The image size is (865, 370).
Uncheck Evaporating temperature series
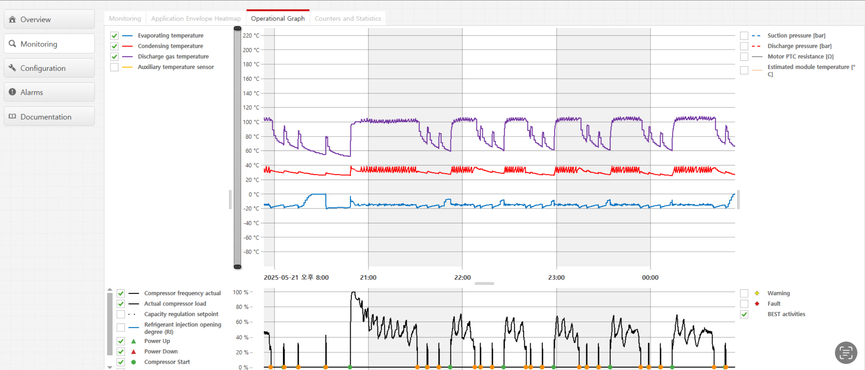tap(114, 36)
